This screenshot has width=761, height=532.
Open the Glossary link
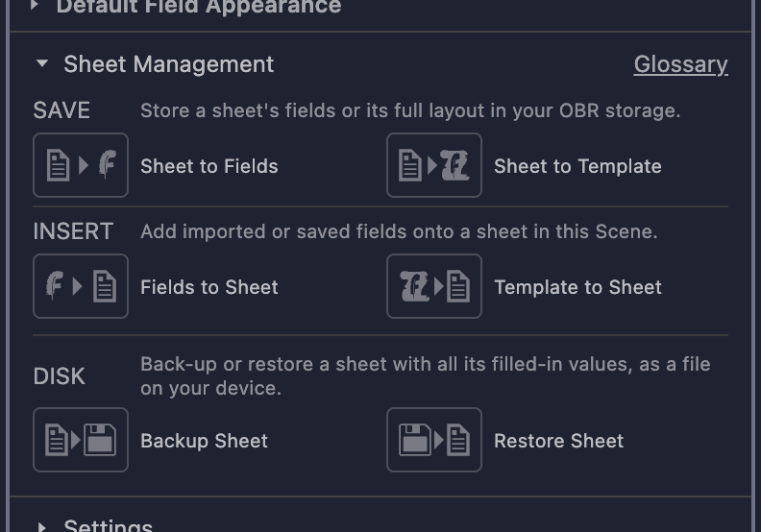(680, 64)
